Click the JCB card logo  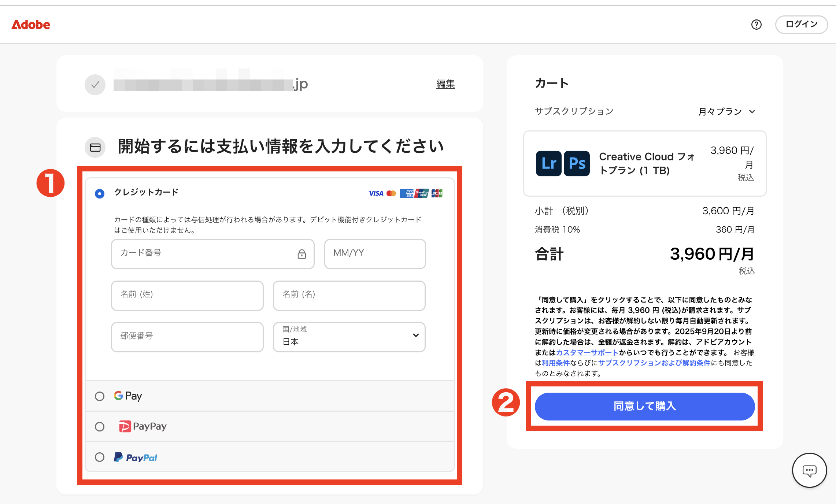pyautogui.click(x=437, y=193)
